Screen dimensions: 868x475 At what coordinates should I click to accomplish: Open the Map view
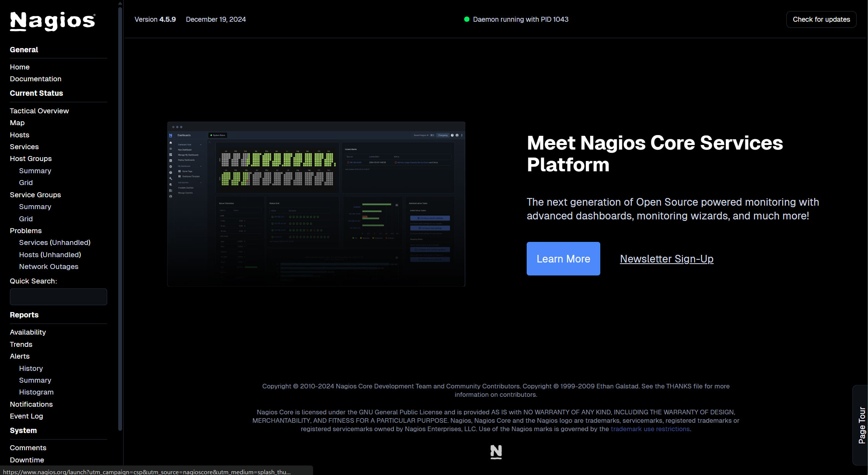(17, 122)
